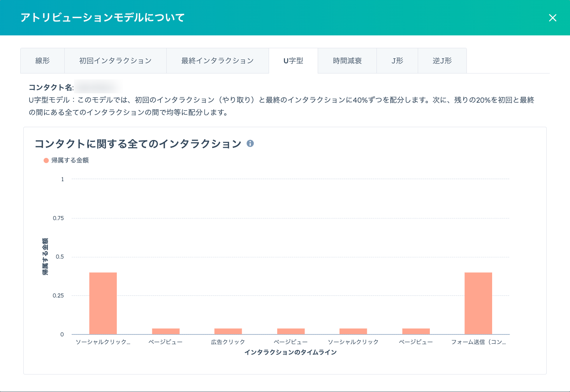
Task: Toggle the 帰属する金額 legend series
Action: click(66, 160)
